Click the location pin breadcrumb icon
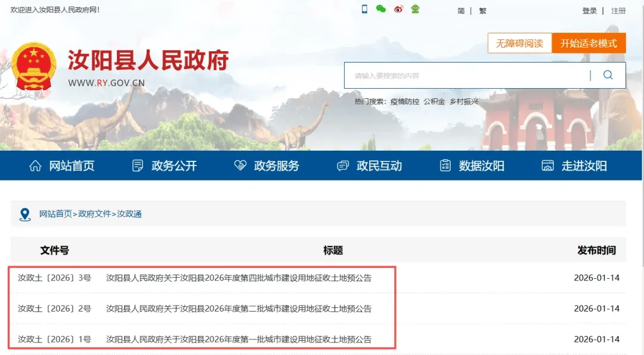Image resolution: width=644 pixels, height=355 pixels. pyautogui.click(x=25, y=214)
